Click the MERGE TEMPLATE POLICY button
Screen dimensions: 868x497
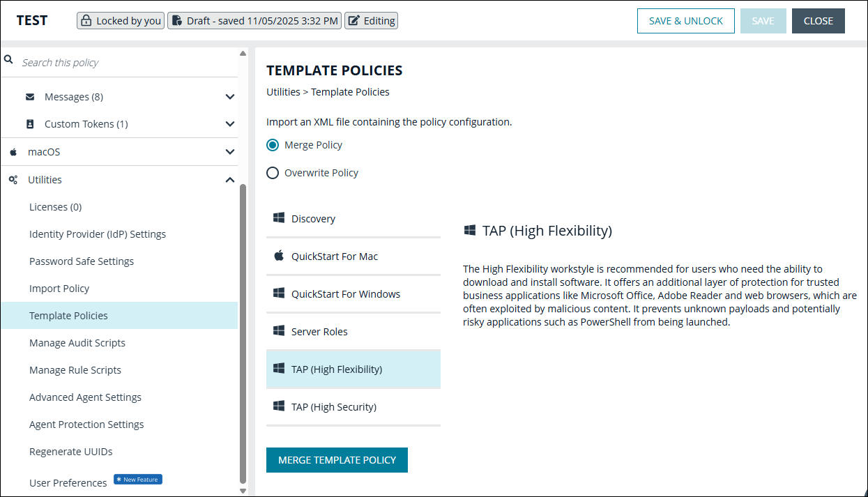[337, 459]
